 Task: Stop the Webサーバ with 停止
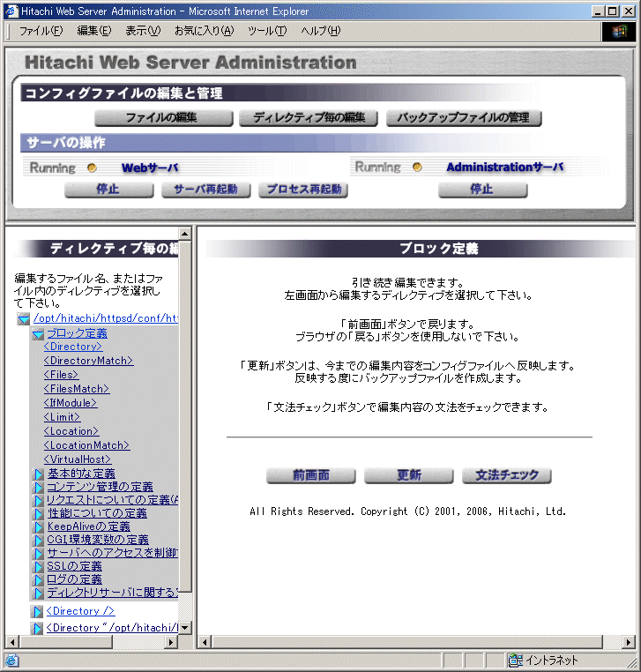pyautogui.click(x=108, y=190)
